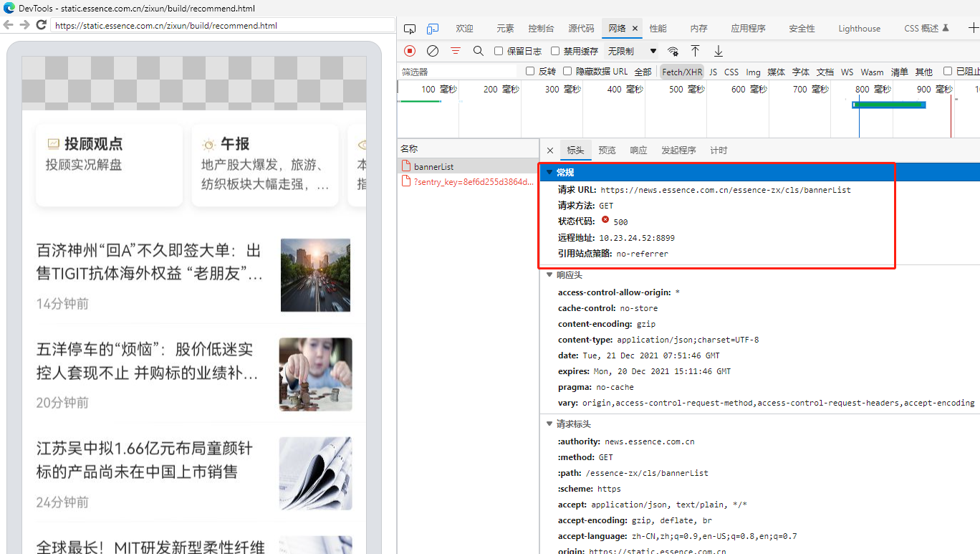Check the 反转 filter checkbox
The width and height of the screenshot is (980, 554).
pos(530,71)
